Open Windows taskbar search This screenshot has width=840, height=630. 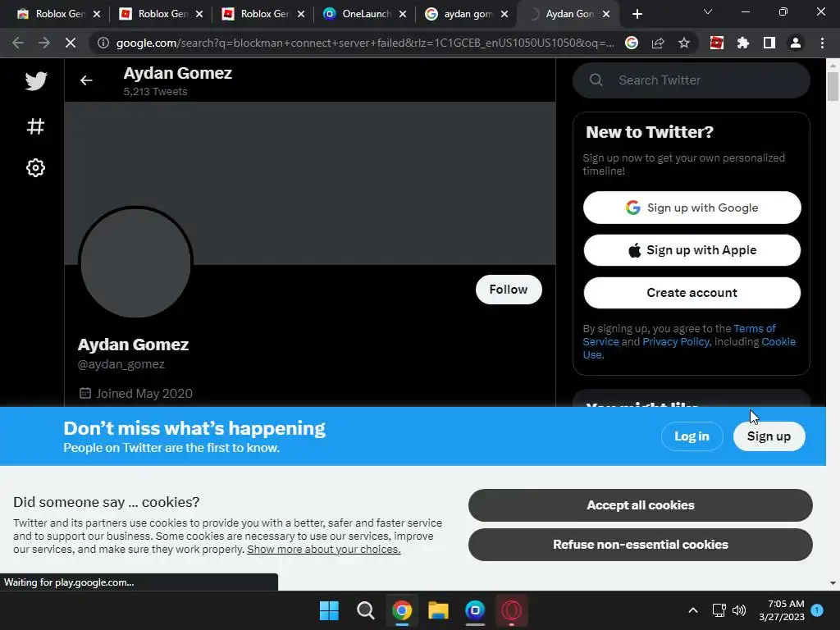(365, 610)
